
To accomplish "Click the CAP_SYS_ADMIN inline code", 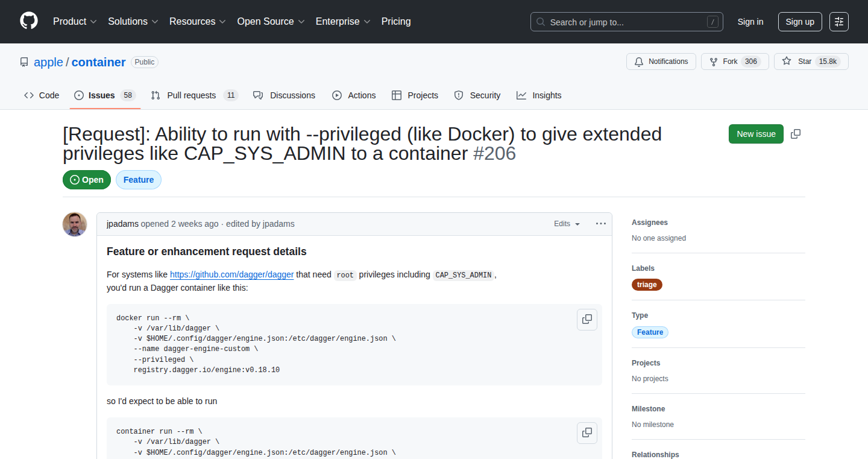I will click(x=464, y=275).
